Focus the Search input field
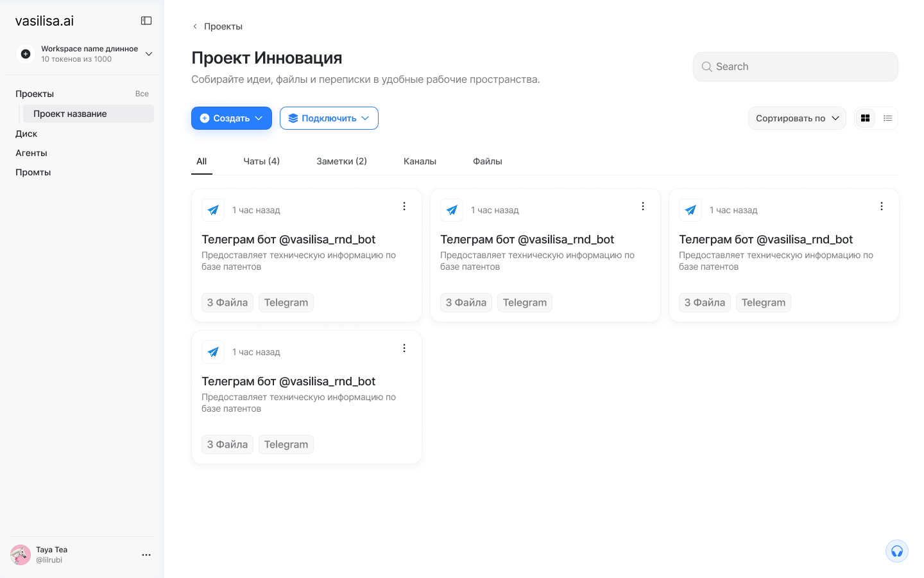 (x=796, y=67)
